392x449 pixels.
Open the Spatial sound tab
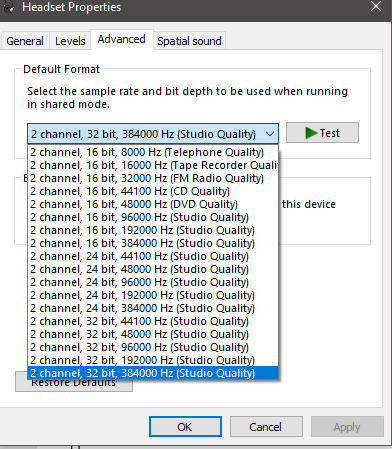(x=189, y=41)
